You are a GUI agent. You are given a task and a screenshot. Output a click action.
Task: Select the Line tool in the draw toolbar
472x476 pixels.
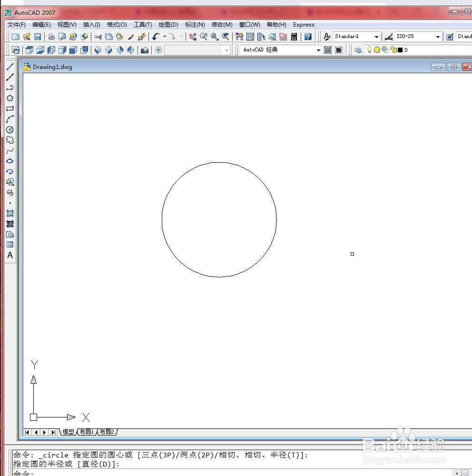coord(10,67)
